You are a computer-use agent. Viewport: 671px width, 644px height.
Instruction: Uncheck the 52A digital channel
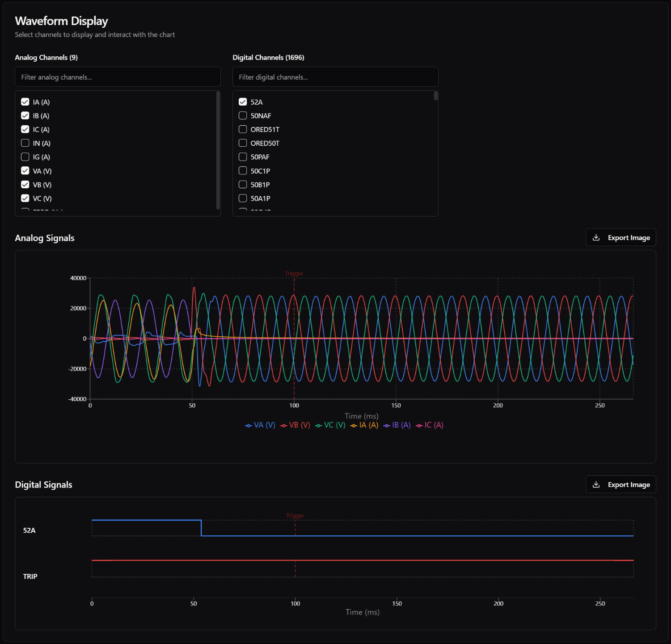(243, 102)
